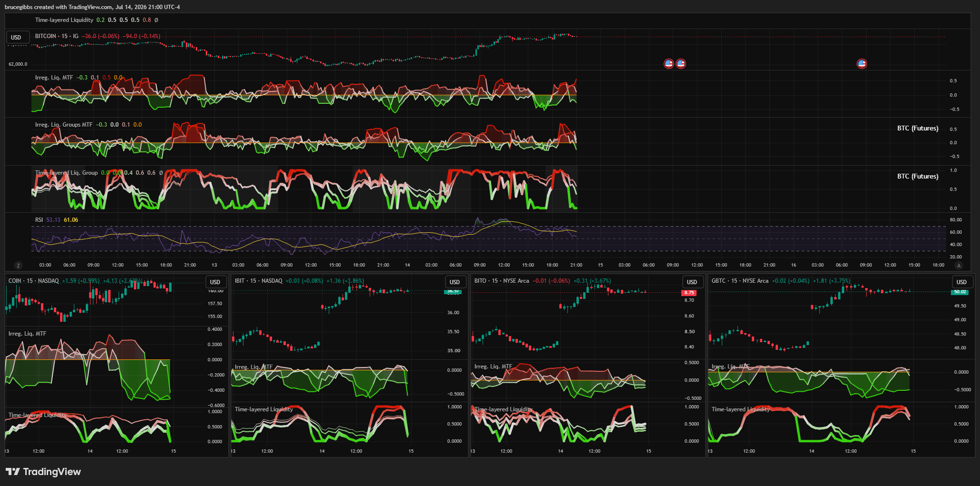The width and height of the screenshot is (980, 486).
Task: Click the IBIT · 15 · NASDAQ symbol title
Action: click(x=259, y=281)
